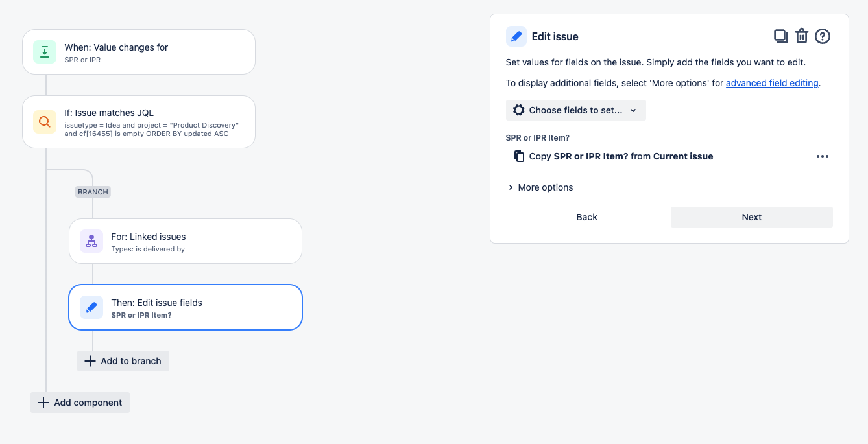868x444 pixels.
Task: Select the If: Issue matches JQL card
Action: (139, 122)
